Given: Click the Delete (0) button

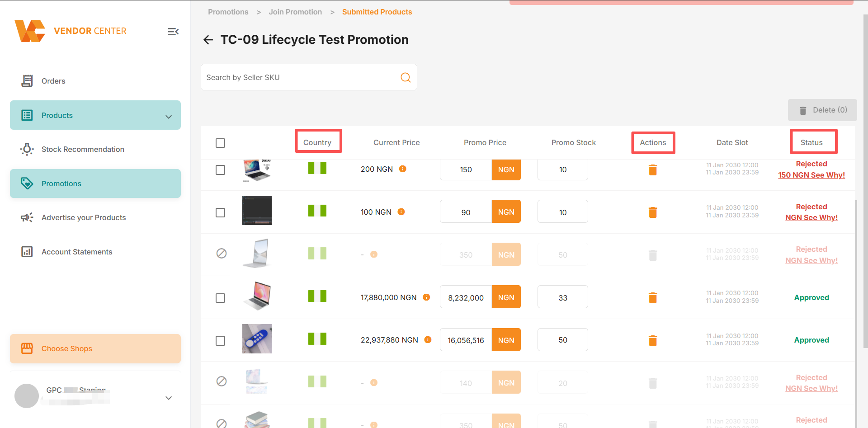Looking at the screenshot, I should click(x=822, y=110).
